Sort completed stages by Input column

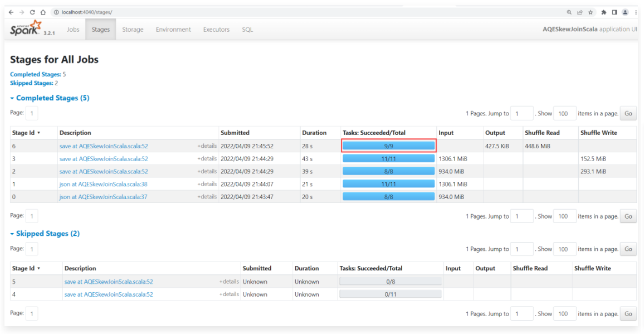(x=446, y=133)
